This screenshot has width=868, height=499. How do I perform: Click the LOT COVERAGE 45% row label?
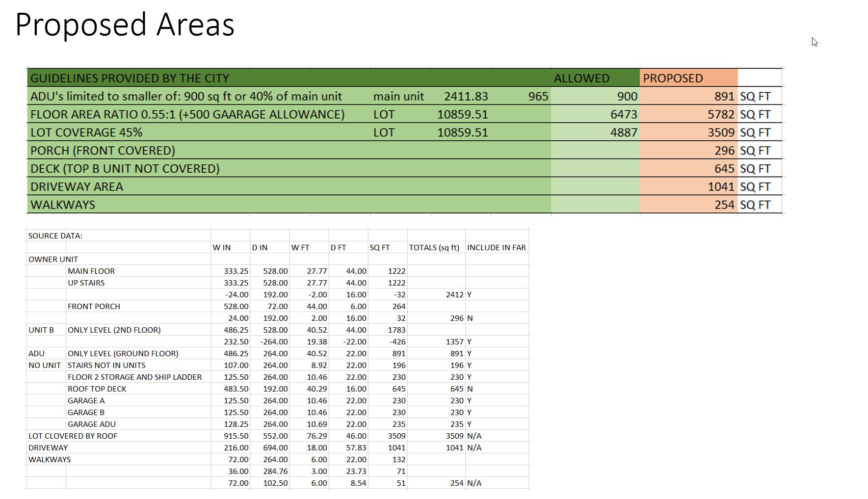(86, 132)
